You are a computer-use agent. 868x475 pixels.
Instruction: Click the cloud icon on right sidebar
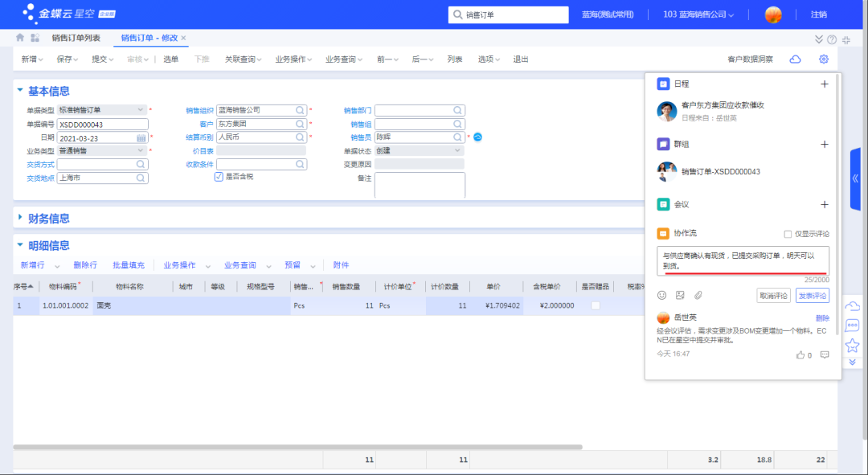(852, 306)
